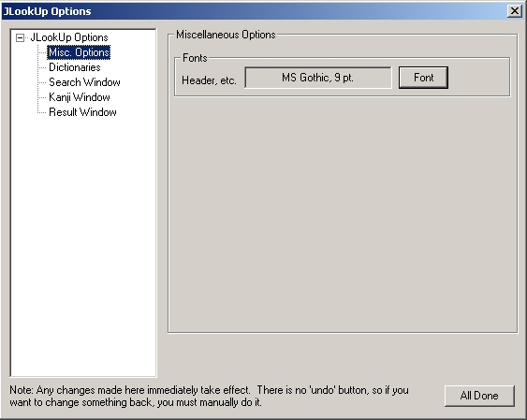Image resolution: width=527 pixels, height=420 pixels.
Task: Open the Dictionaries options page
Action: [75, 67]
